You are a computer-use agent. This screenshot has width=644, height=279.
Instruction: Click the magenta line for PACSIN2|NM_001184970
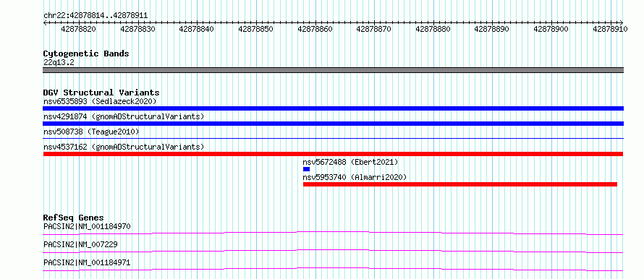pos(333,233)
